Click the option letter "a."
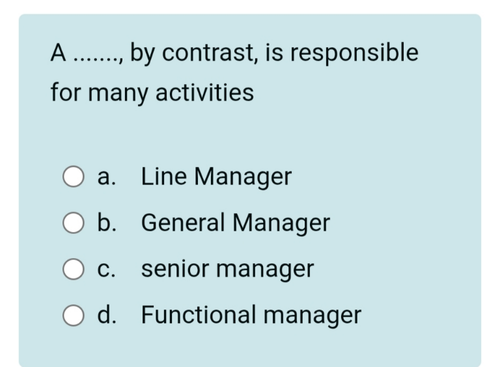Screen dimensions: 500x367 click(x=107, y=177)
